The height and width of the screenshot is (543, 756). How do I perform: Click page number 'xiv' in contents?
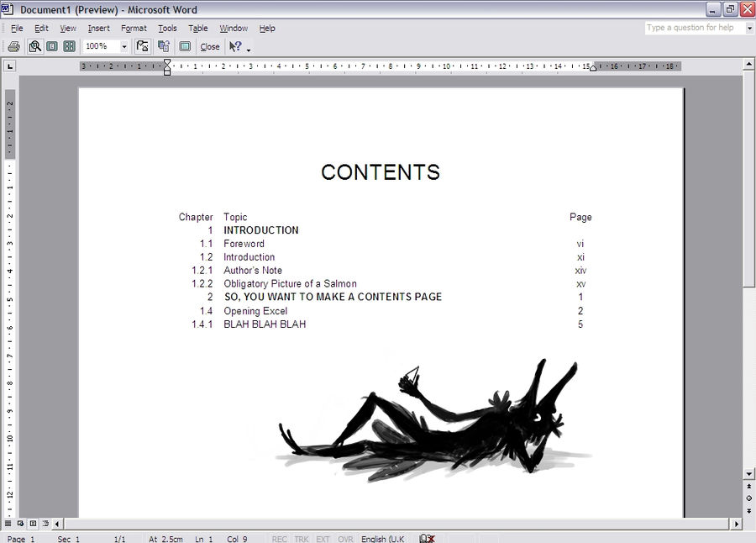tap(580, 271)
